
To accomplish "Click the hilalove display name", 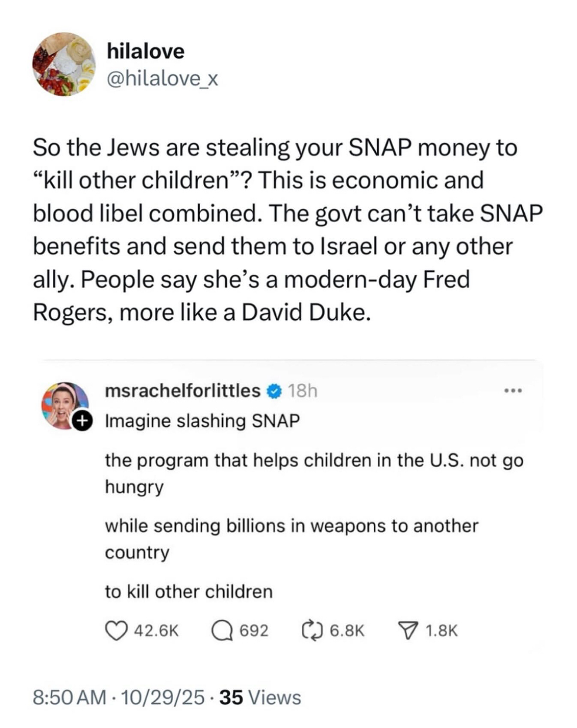I will pyautogui.click(x=146, y=51).
